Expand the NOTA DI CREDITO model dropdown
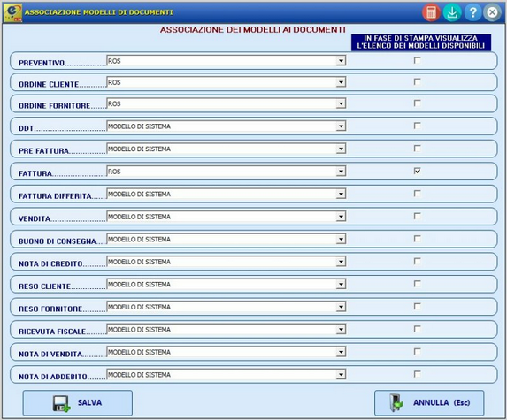 tap(341, 262)
